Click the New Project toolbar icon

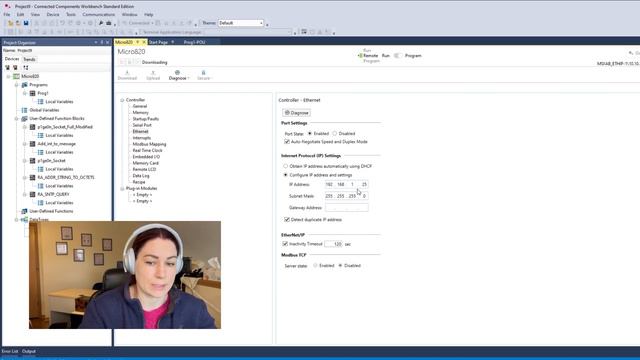click(11, 23)
